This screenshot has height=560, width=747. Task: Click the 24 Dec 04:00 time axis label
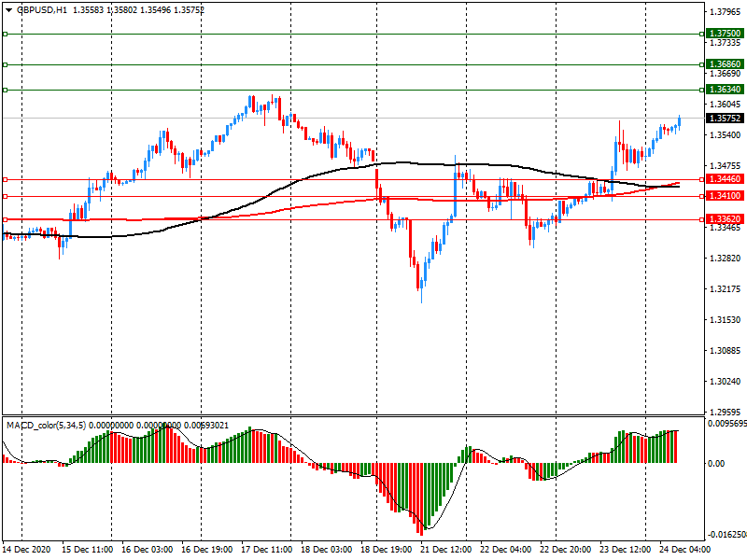tap(685, 550)
